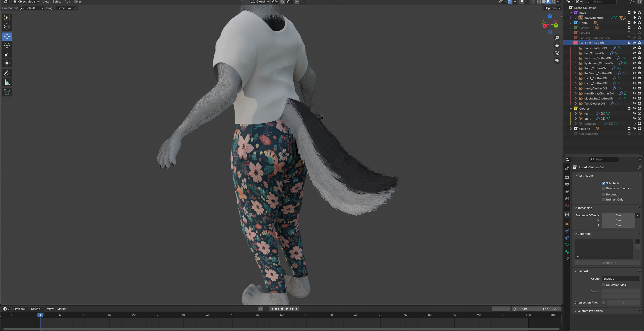Screen dimensions: 644x331
Task: Add an exporter with the plus button
Action: (x=637, y=241)
